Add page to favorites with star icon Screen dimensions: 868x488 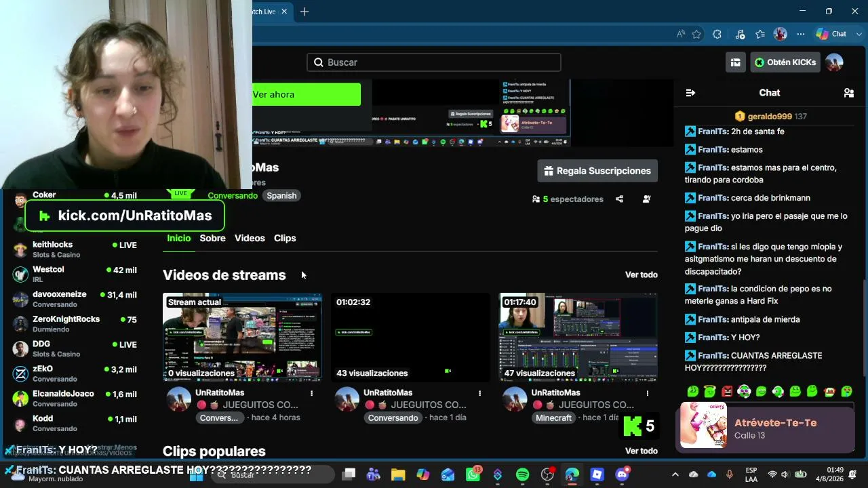[696, 34]
